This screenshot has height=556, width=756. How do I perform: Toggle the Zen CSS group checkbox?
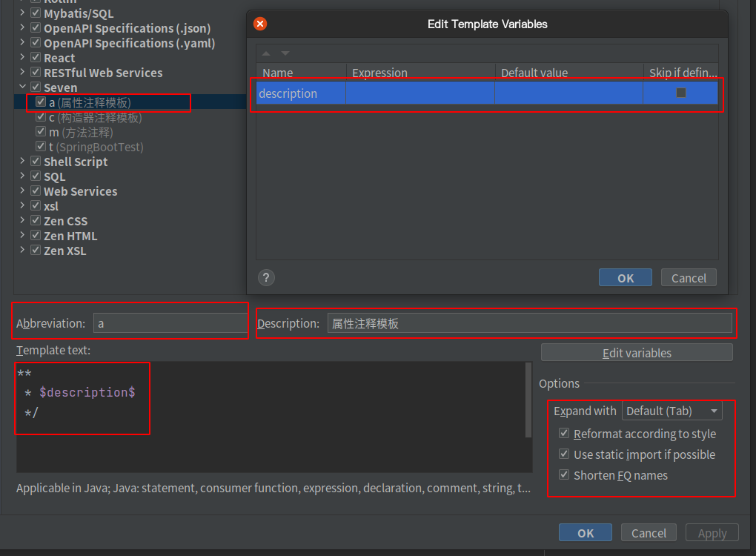tap(36, 221)
